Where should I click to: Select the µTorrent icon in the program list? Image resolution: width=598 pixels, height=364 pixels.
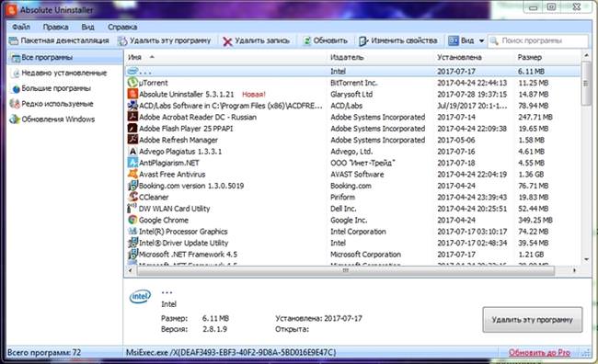point(132,83)
